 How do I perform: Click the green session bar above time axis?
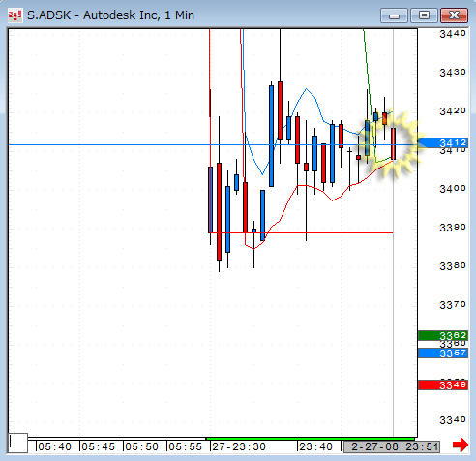[x=311, y=439]
